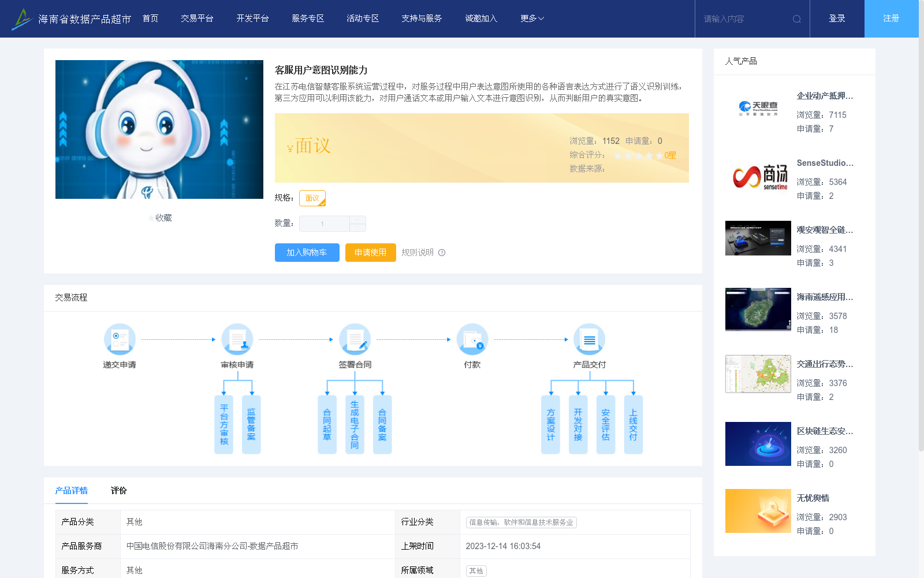Click the 收藏 link under product image

163,218
